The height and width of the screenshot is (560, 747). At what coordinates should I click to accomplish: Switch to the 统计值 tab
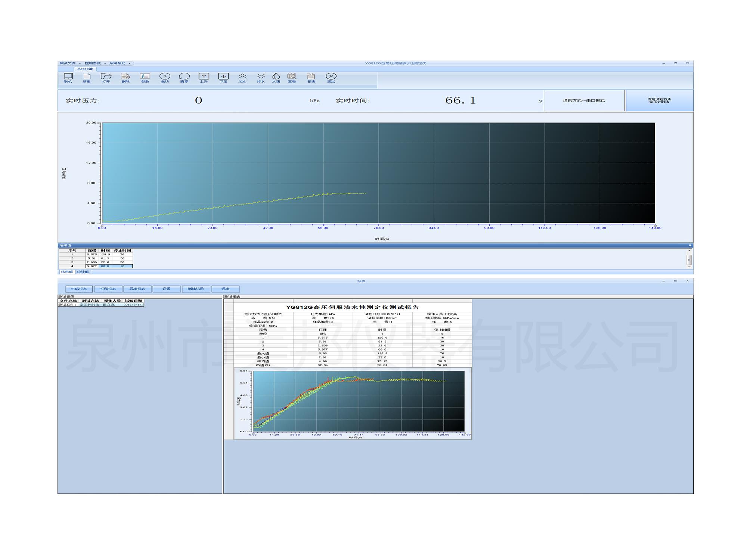[x=83, y=272]
